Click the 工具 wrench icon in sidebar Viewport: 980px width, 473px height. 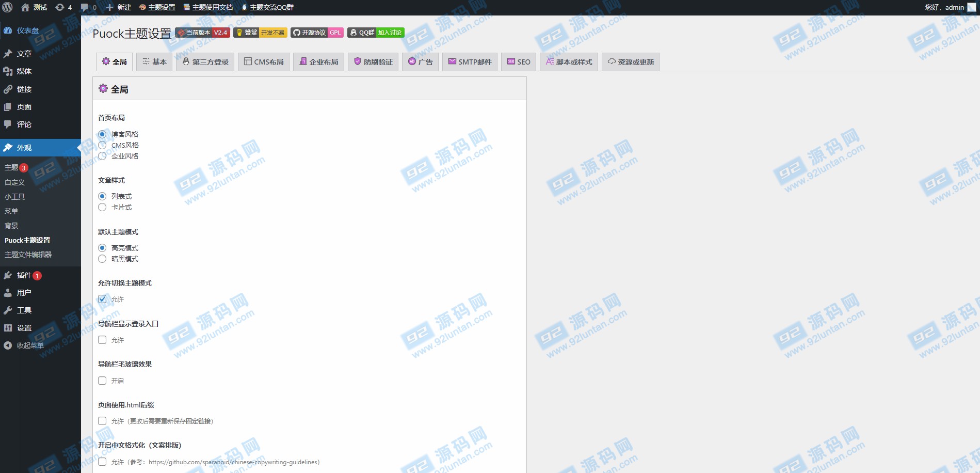8,310
